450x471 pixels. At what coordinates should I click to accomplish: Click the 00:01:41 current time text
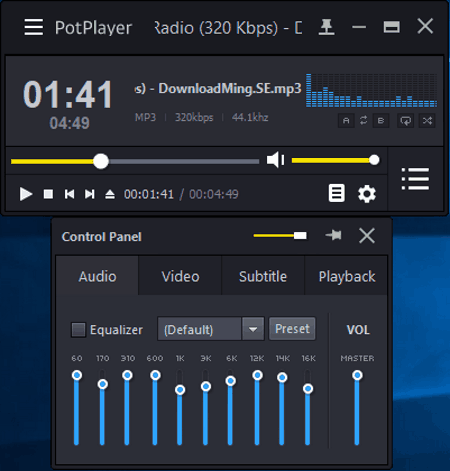(149, 194)
